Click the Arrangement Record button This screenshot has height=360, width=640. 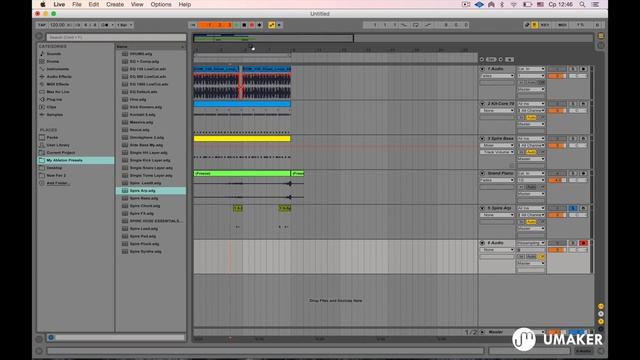click(x=252, y=25)
